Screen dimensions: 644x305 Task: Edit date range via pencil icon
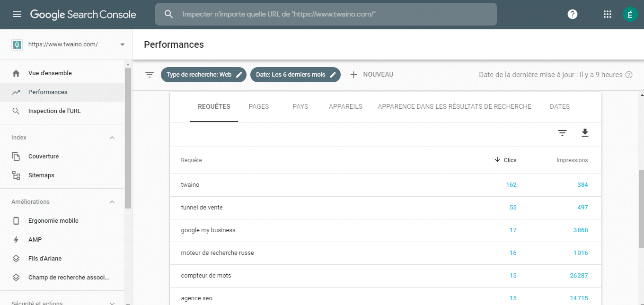(333, 75)
